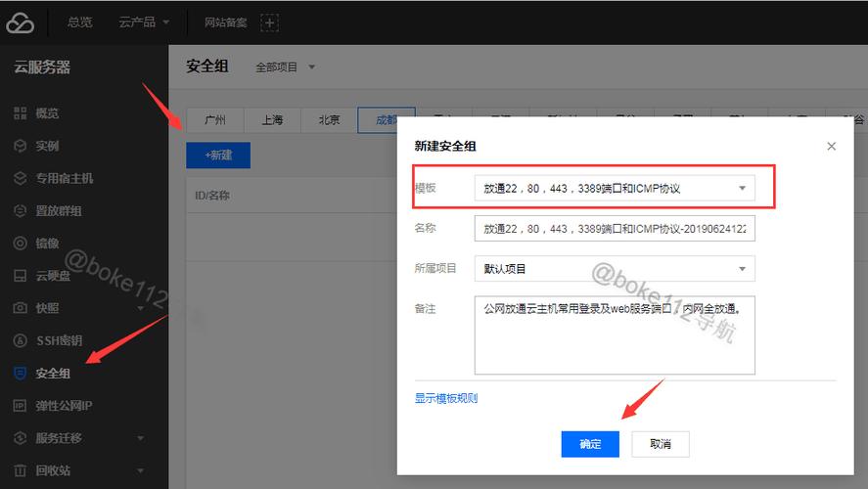
Task: Open 云硬盘 in the sidebar
Action: 53,276
